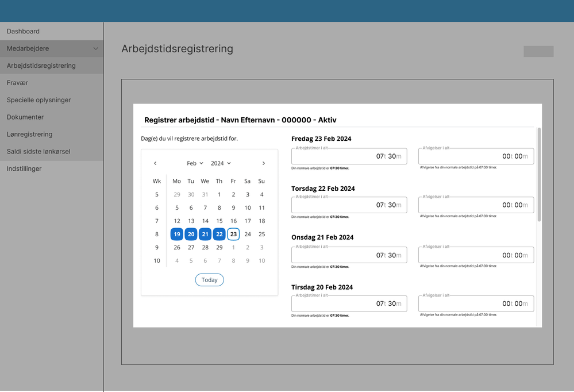Screen dimensions: 574x392
Task: Deselect February 19 in calendar
Action: pos(177,234)
